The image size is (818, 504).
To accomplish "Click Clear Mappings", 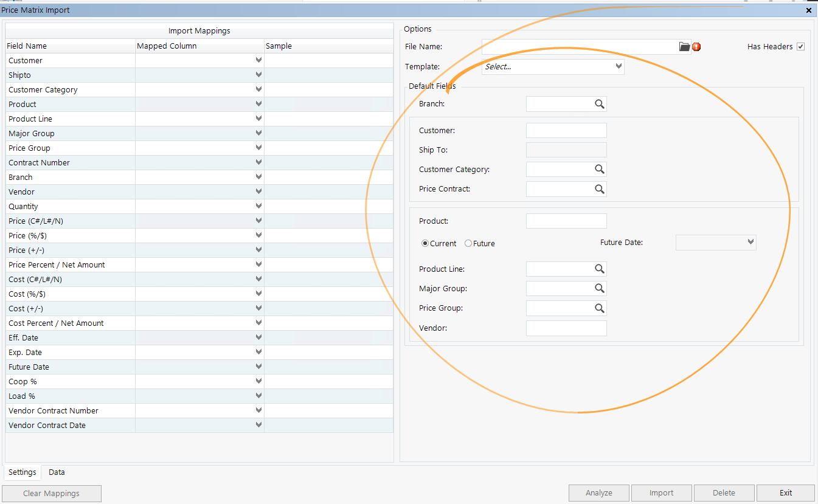I will pos(51,493).
